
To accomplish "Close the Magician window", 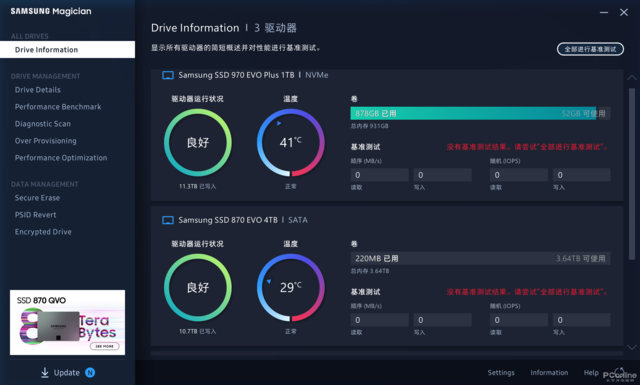I will click(x=624, y=13).
